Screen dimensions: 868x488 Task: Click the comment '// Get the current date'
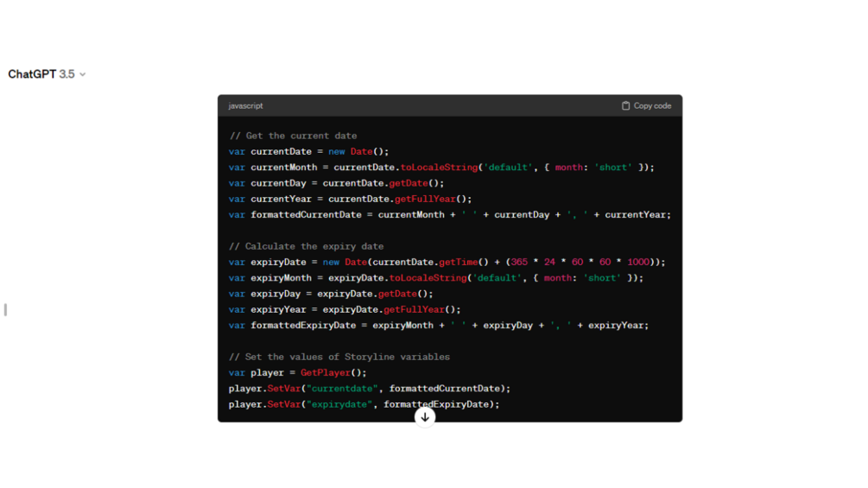pos(293,136)
